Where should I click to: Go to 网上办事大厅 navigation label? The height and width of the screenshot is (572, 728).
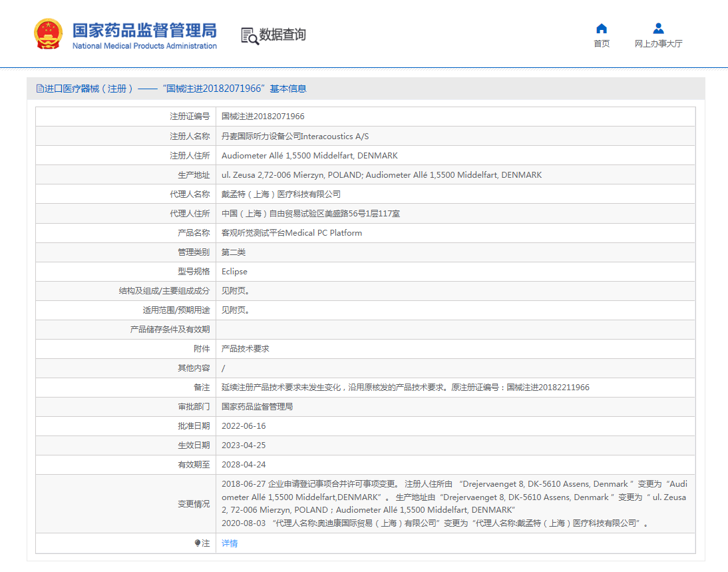click(658, 44)
